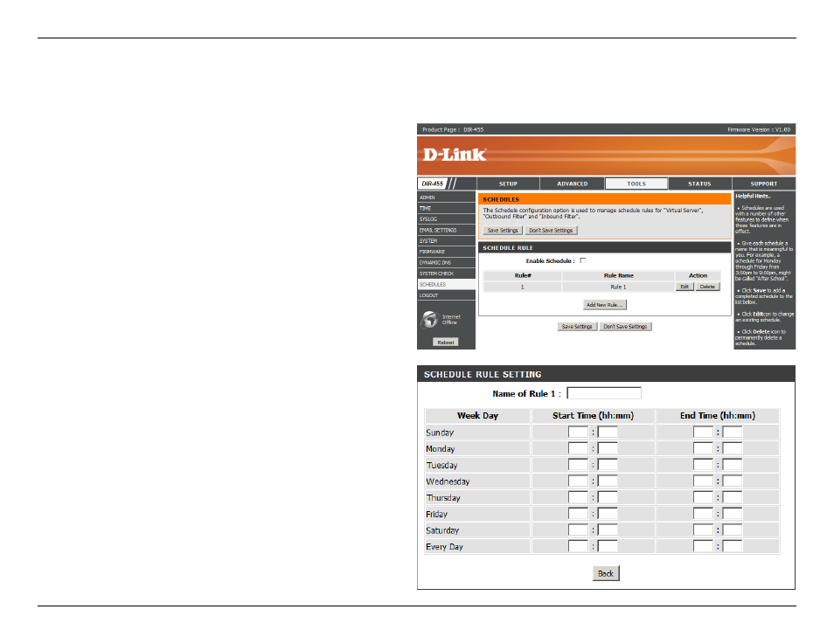
Task: Open the SETUP tab
Action: tap(508, 184)
